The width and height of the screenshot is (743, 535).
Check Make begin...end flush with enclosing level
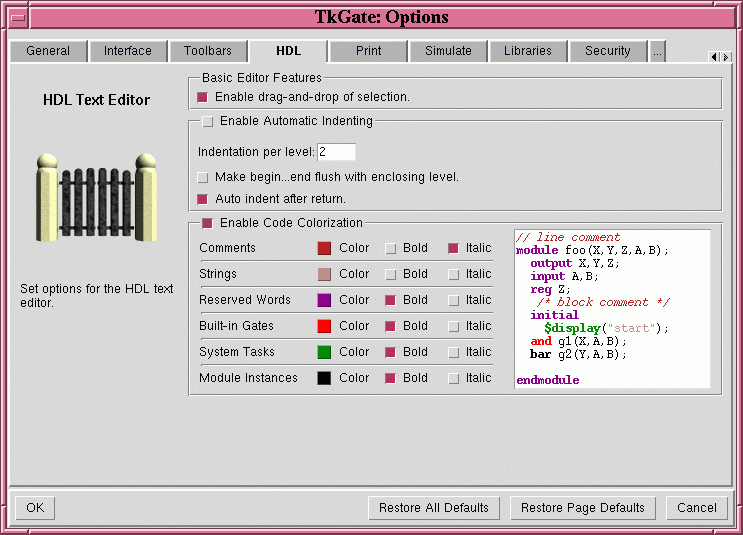[x=203, y=177]
